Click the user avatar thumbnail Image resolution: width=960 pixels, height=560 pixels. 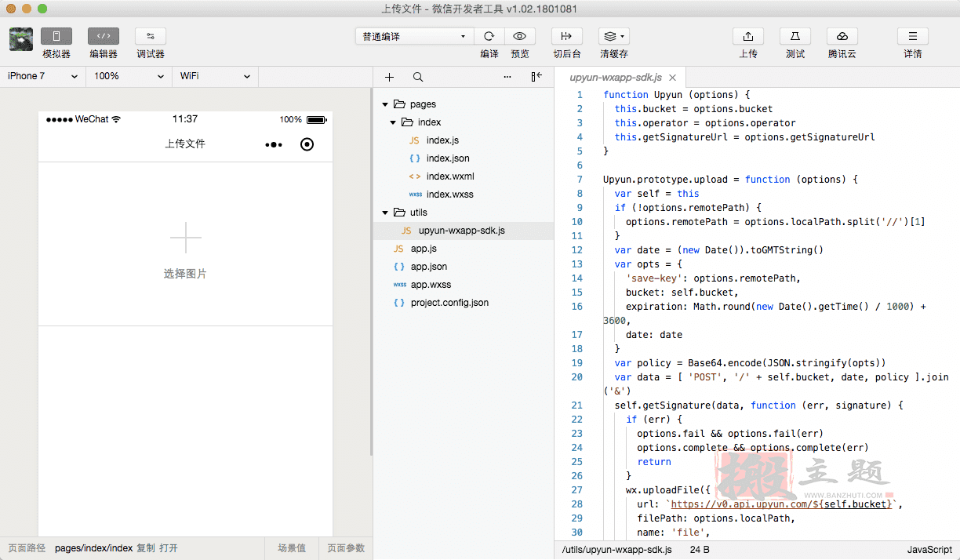(x=21, y=39)
